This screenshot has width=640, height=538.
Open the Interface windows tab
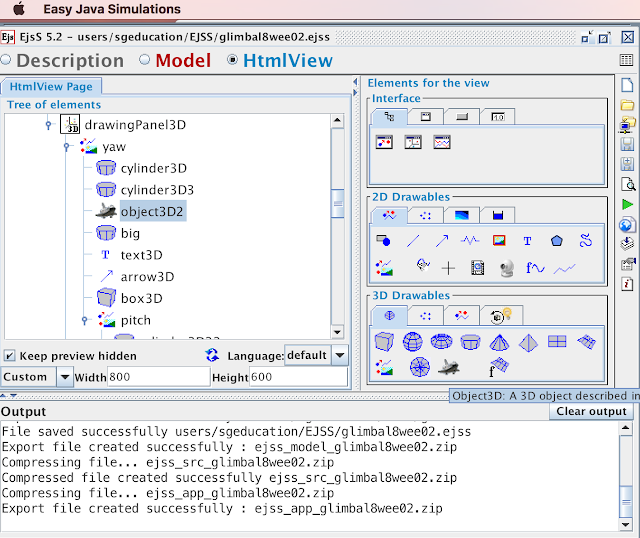[425, 117]
